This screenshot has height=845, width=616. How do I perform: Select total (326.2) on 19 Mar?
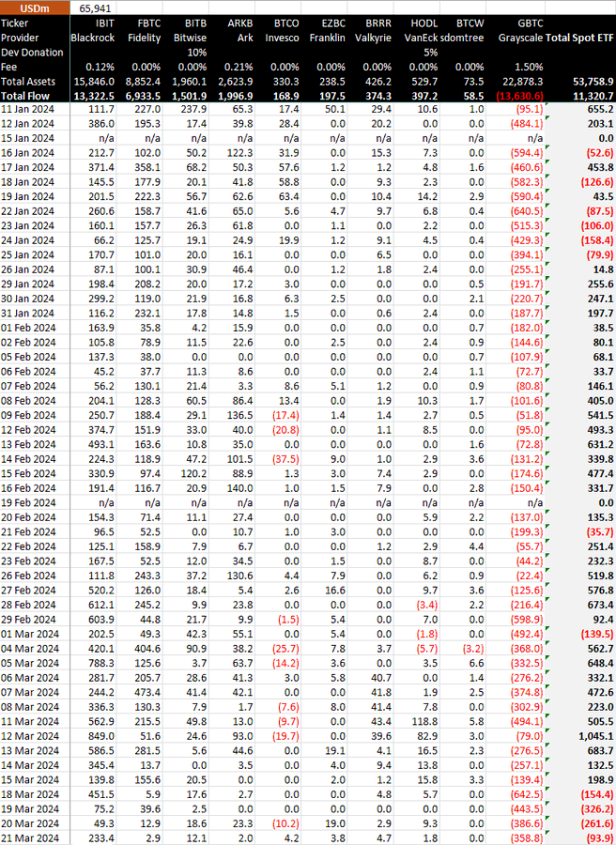[597, 809]
